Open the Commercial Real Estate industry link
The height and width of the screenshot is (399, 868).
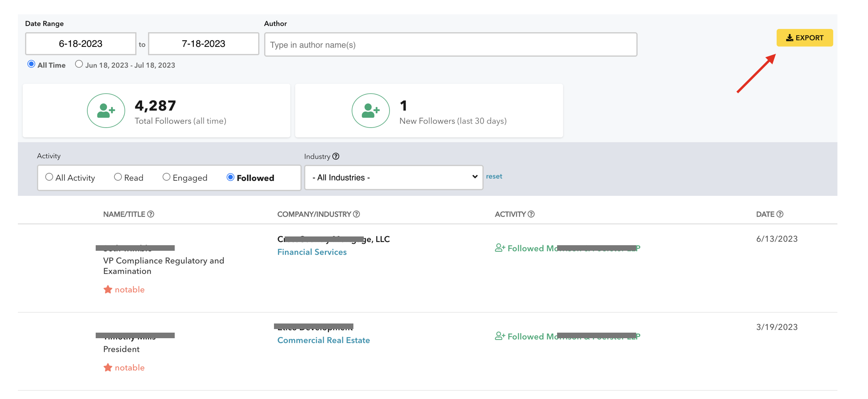pos(323,340)
